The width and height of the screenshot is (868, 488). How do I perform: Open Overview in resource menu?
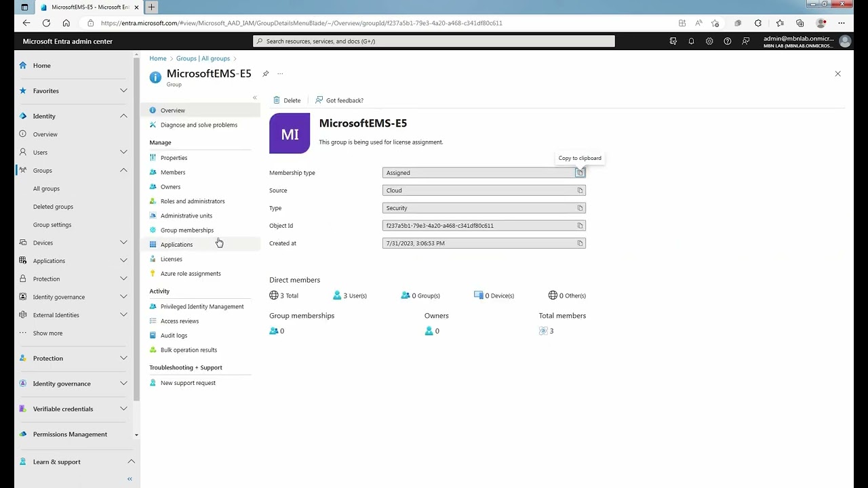point(200,110)
